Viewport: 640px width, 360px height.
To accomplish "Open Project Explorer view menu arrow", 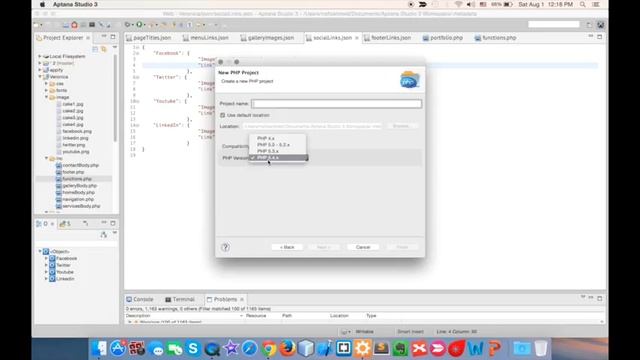I will pos(115,48).
